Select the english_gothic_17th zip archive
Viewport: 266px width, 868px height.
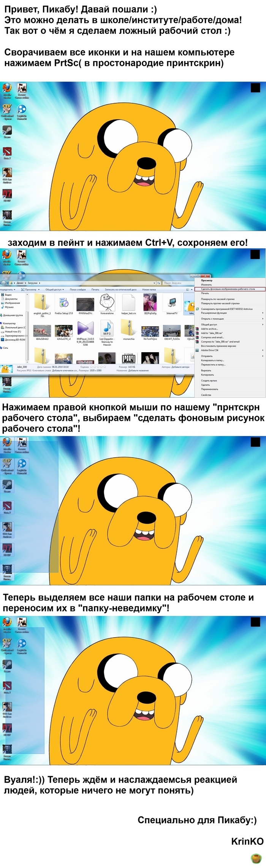(x=42, y=305)
